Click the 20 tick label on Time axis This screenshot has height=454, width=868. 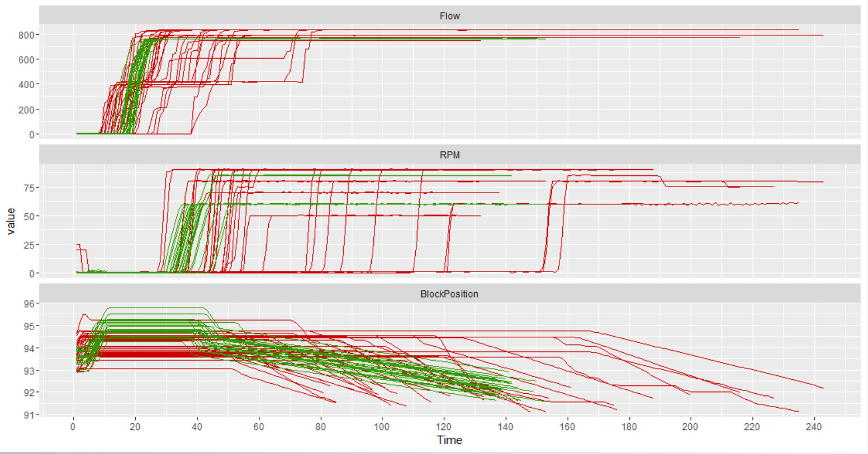click(x=135, y=427)
